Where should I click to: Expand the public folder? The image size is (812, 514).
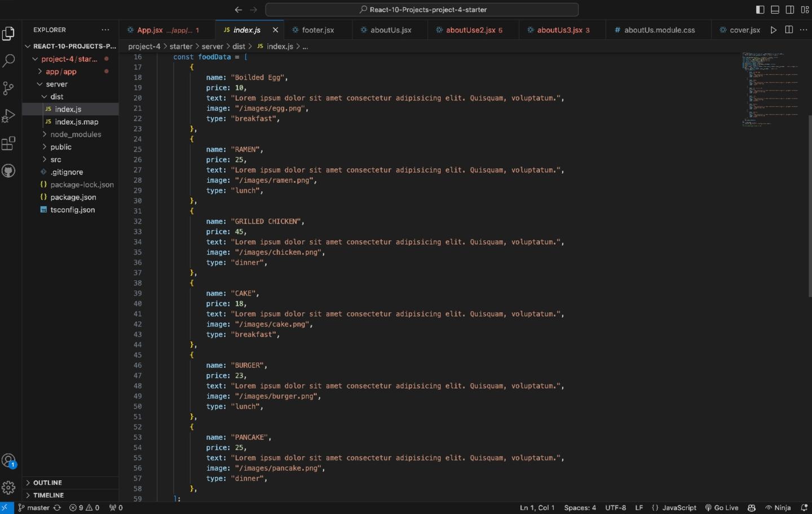70,147
